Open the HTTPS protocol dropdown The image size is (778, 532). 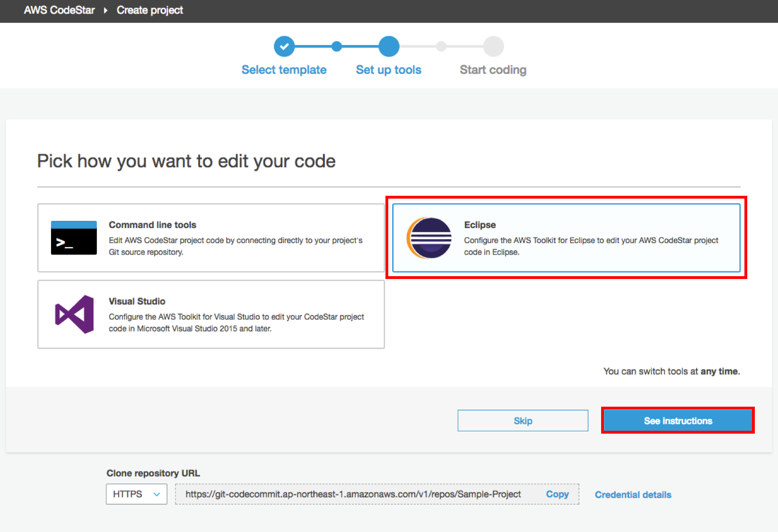pos(136,494)
